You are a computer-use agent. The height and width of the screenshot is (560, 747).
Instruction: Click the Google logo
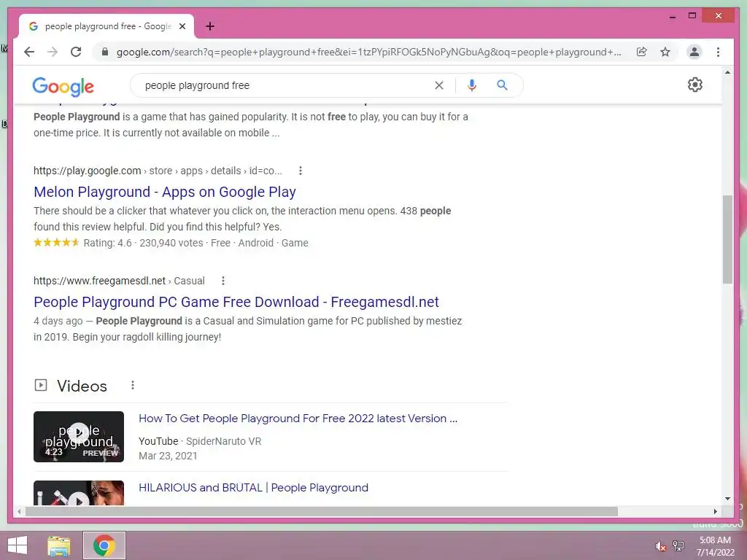click(63, 86)
